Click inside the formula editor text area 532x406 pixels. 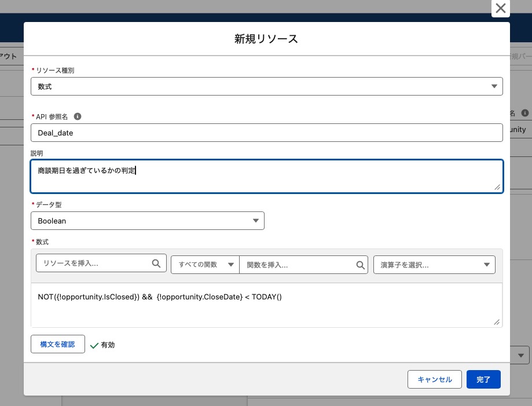tap(267, 305)
